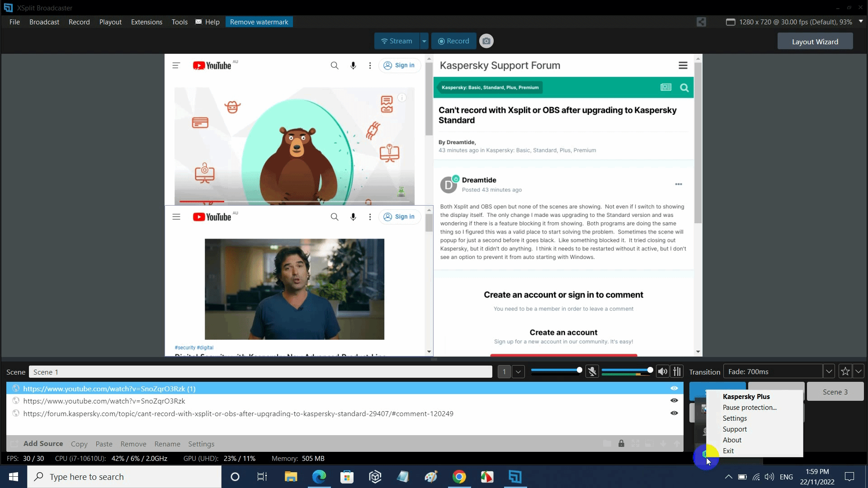Favorite the transition using the star icon
Image resolution: width=868 pixels, height=488 pixels.
844,371
